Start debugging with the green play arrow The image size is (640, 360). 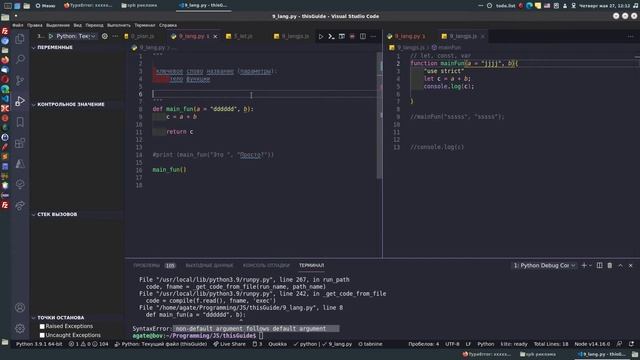[51, 36]
